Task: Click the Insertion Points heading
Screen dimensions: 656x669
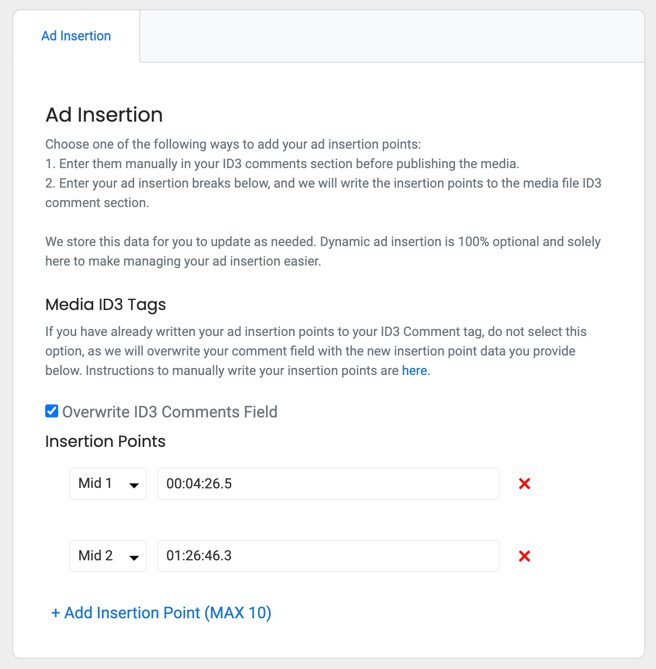Action: pyautogui.click(x=105, y=441)
